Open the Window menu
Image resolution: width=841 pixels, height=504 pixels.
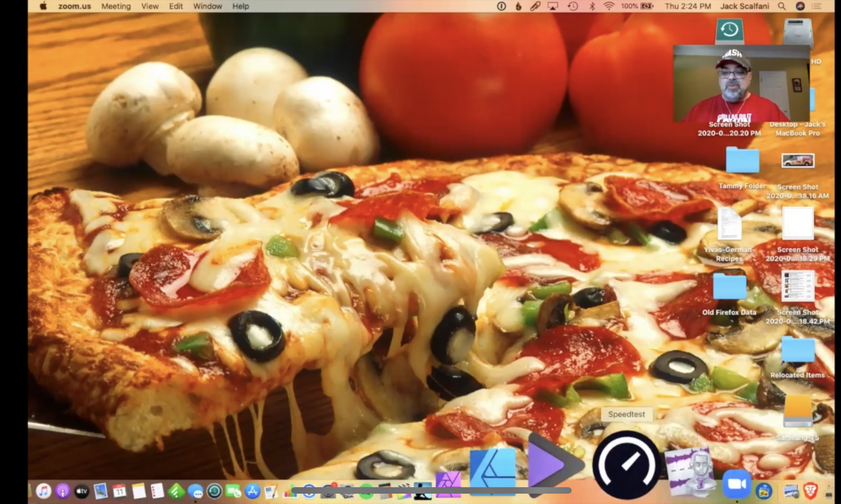click(x=208, y=6)
